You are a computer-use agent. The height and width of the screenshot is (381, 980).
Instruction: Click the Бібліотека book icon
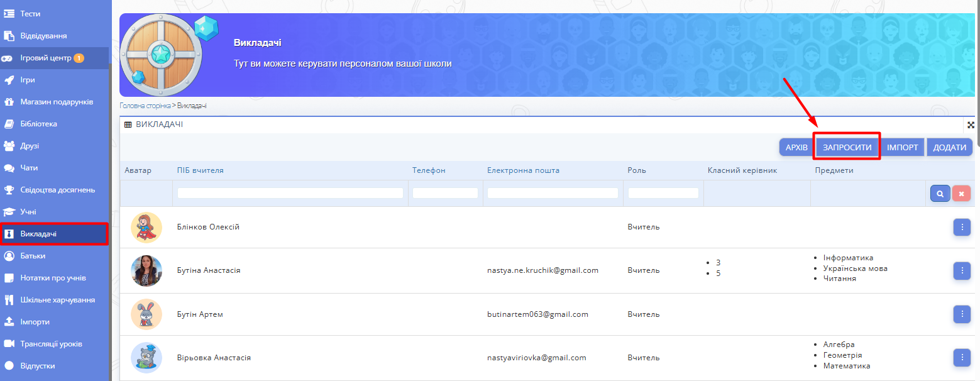coord(9,124)
